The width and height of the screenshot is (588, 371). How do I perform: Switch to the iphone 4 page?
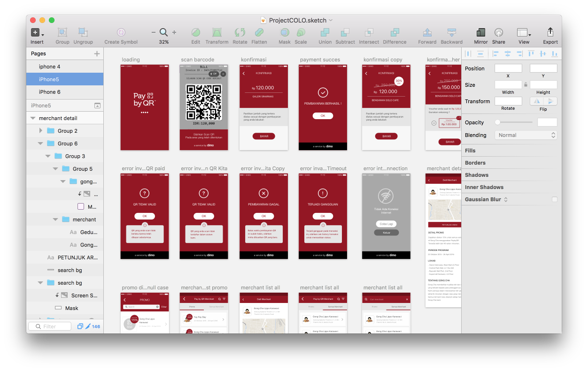(x=49, y=67)
